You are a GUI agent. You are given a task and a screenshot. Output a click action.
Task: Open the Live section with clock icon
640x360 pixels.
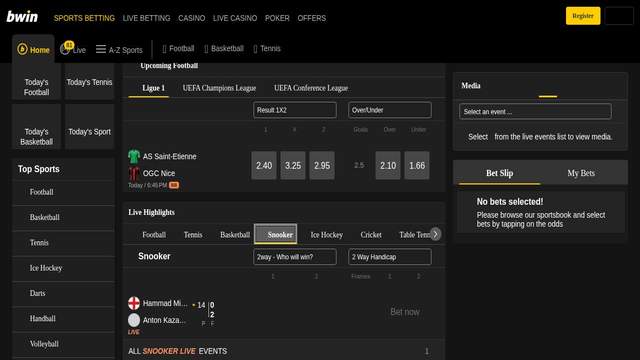(73, 49)
